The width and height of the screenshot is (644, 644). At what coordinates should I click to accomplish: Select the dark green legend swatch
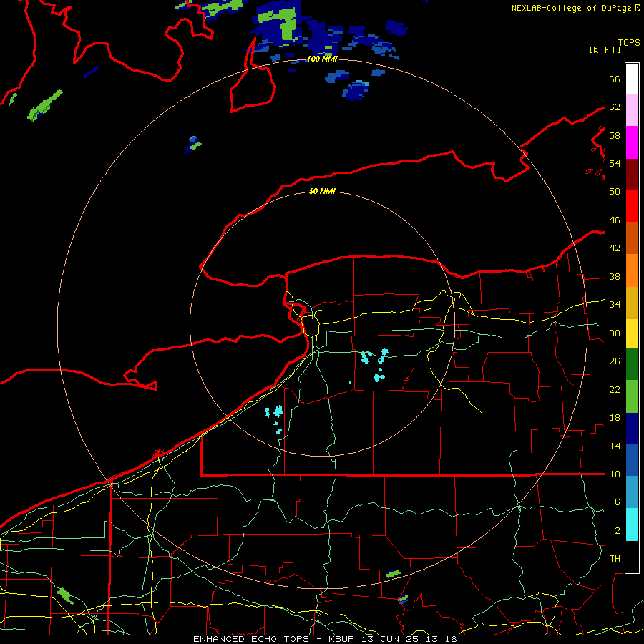(632, 364)
